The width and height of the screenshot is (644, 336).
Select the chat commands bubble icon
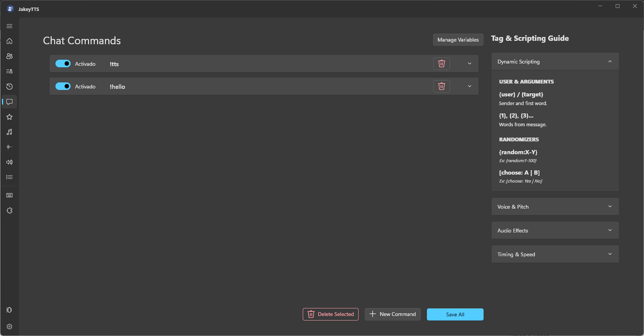pos(9,102)
